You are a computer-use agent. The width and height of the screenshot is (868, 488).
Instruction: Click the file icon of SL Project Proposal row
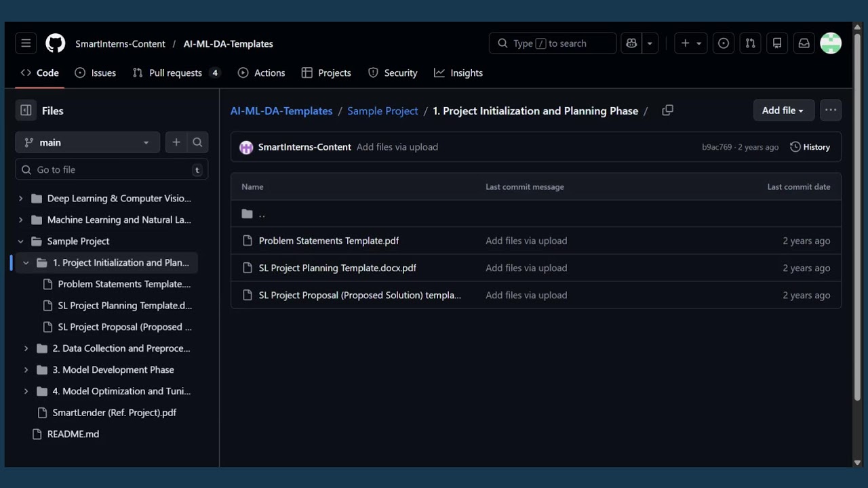click(x=247, y=295)
